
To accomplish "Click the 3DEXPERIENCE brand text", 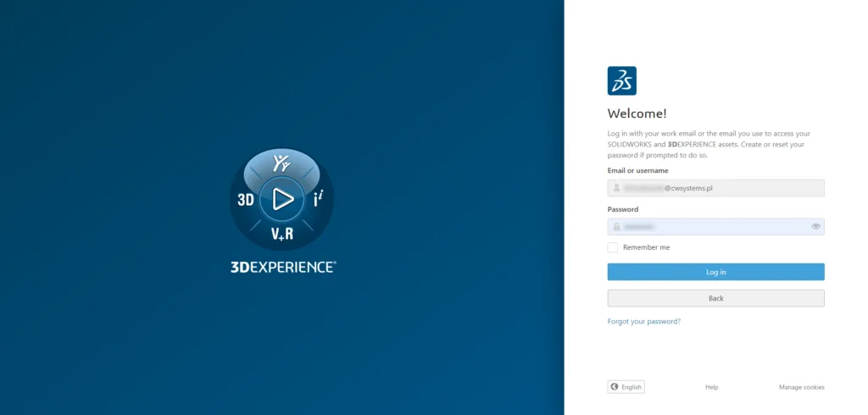I will 283,267.
